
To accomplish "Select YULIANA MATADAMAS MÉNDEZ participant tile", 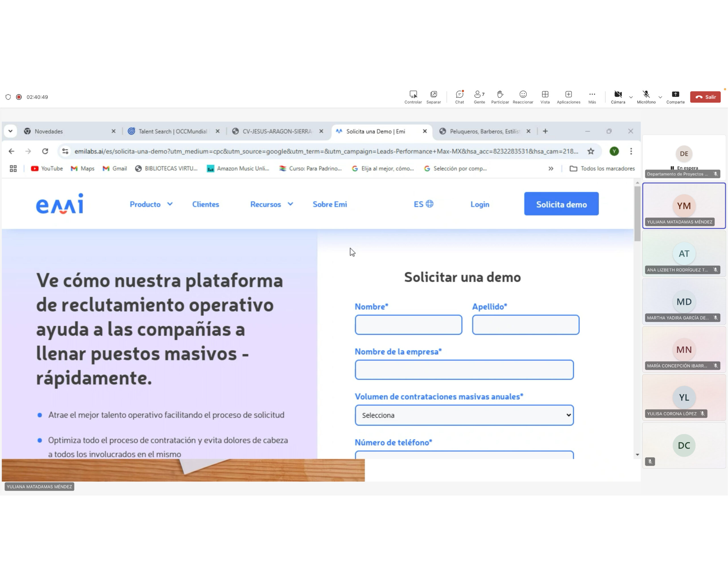I will pos(684,205).
